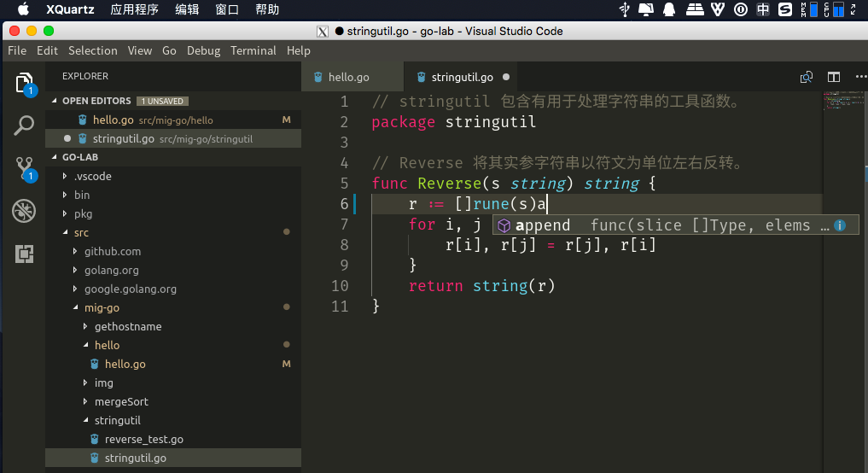Open the Debug view icon

point(24,211)
